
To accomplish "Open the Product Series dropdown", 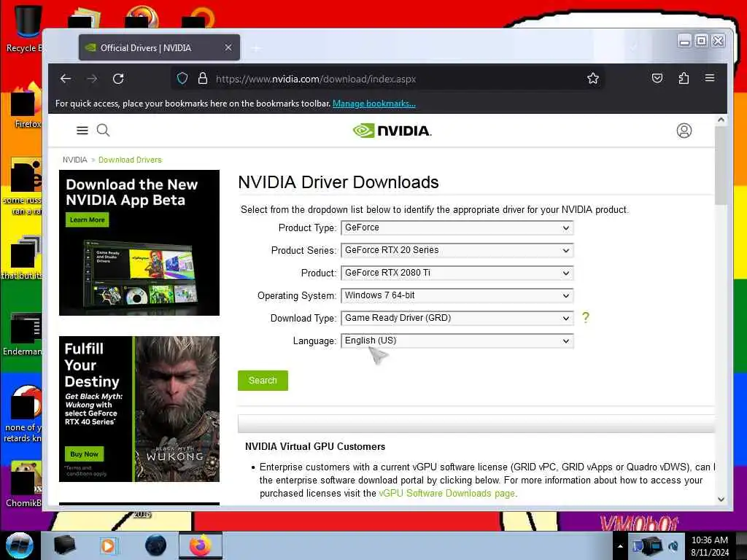I will (457, 250).
